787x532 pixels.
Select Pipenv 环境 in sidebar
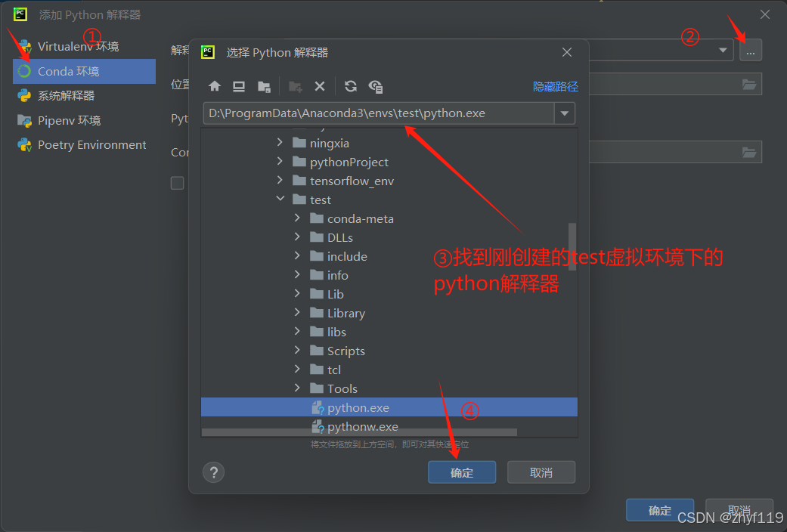pyautogui.click(x=85, y=120)
